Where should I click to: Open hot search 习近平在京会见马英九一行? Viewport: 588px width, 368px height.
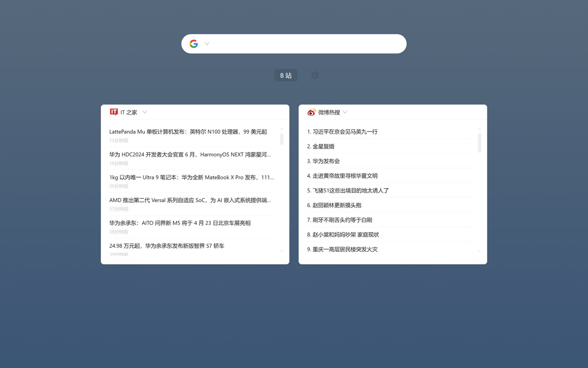tap(342, 132)
